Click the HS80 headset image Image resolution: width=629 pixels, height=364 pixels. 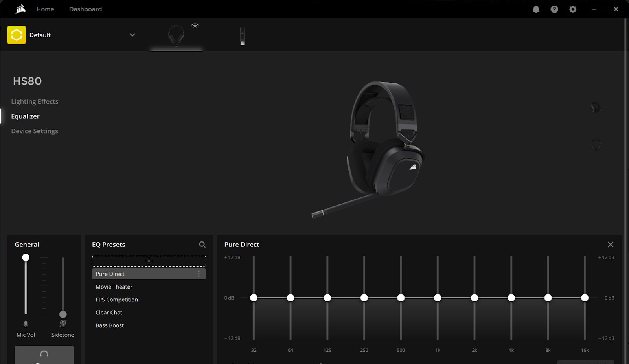368,149
